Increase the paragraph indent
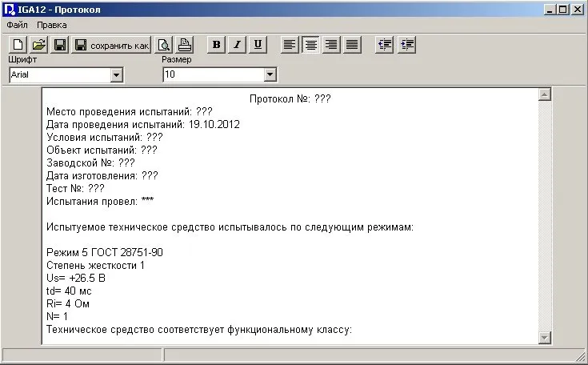Screen dimensions: 588x365 pyautogui.click(x=407, y=45)
